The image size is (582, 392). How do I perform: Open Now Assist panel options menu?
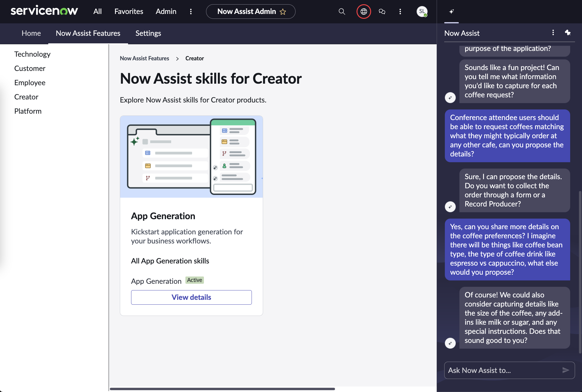tap(553, 33)
